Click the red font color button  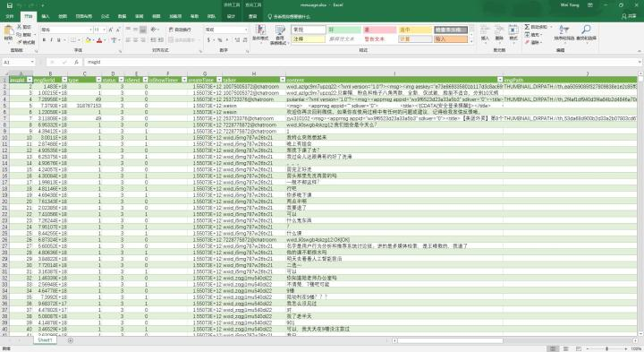[x=99, y=40]
